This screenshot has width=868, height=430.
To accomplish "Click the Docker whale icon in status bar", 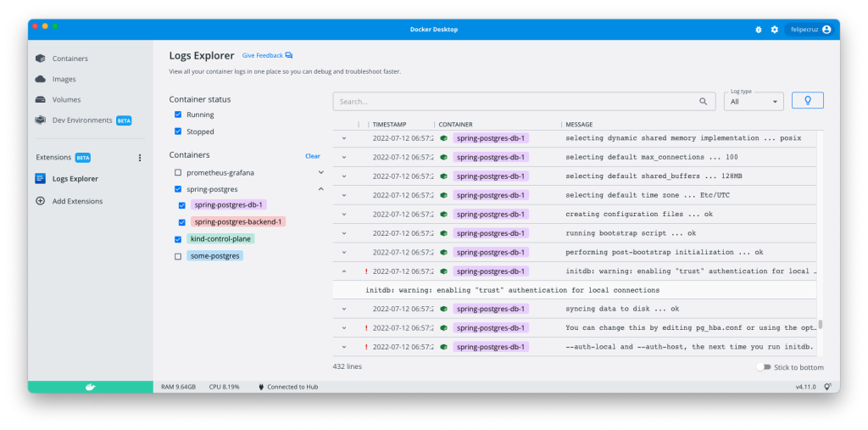I will 90,387.
